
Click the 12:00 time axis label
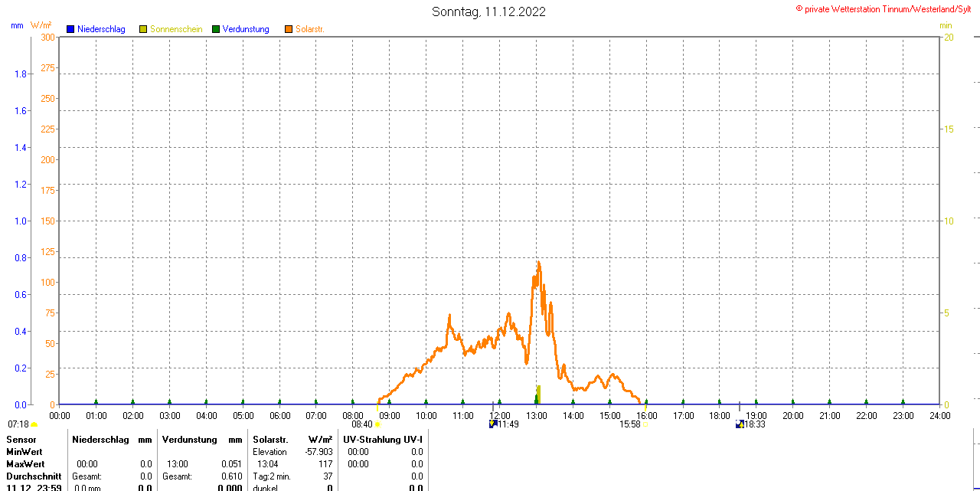499,416
